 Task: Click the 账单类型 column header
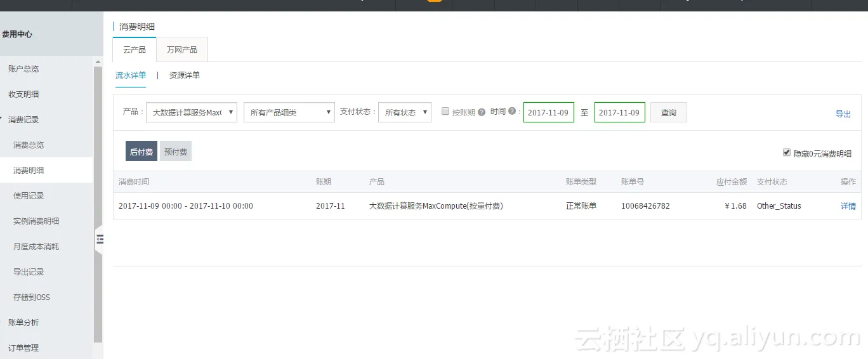pos(581,181)
